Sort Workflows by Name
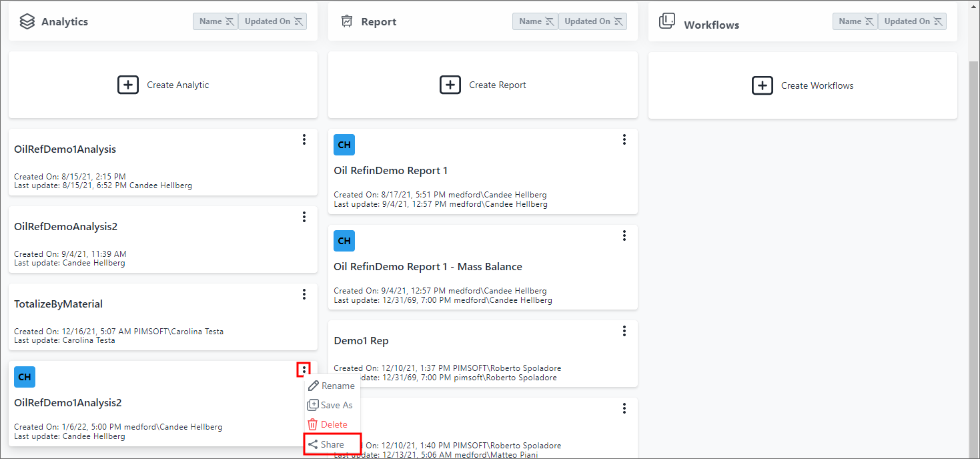 (x=855, y=21)
